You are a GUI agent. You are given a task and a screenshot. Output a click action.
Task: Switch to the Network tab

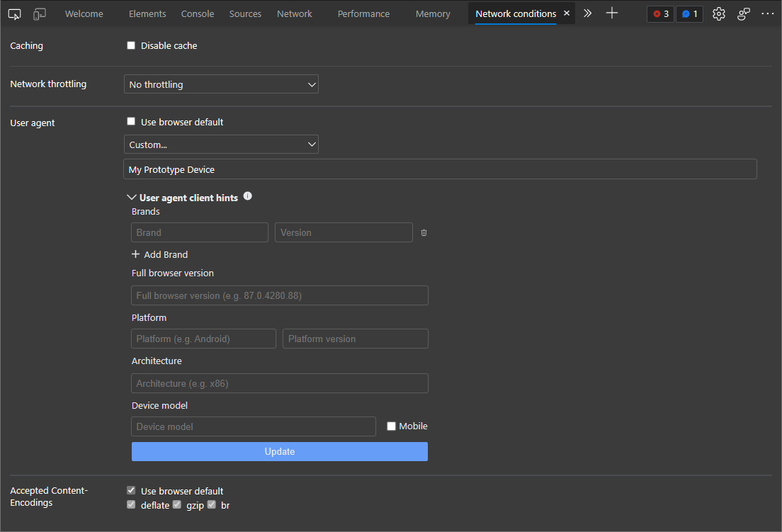point(294,13)
